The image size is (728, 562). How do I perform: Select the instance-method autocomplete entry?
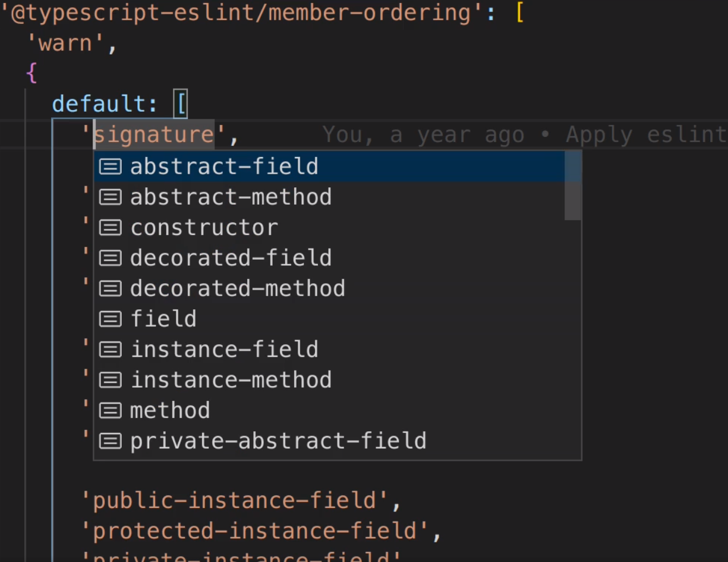(231, 380)
